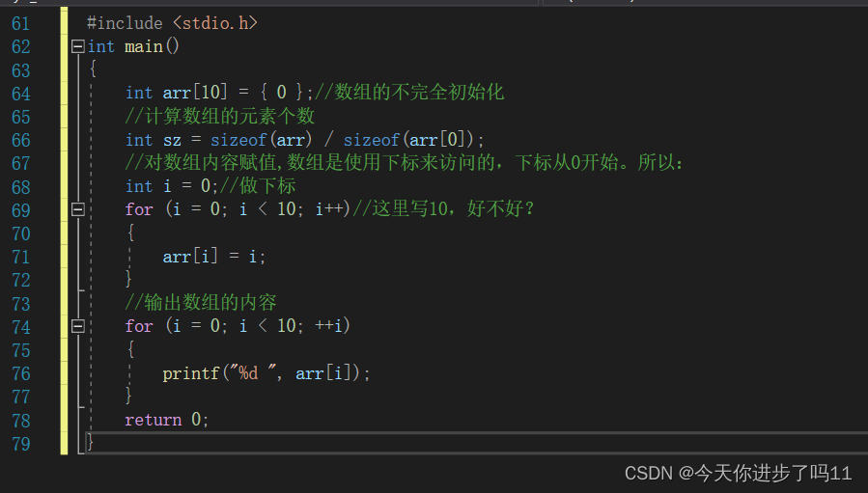Click 'arr[10]' in the array declaration
868x493 pixels.
195,93
